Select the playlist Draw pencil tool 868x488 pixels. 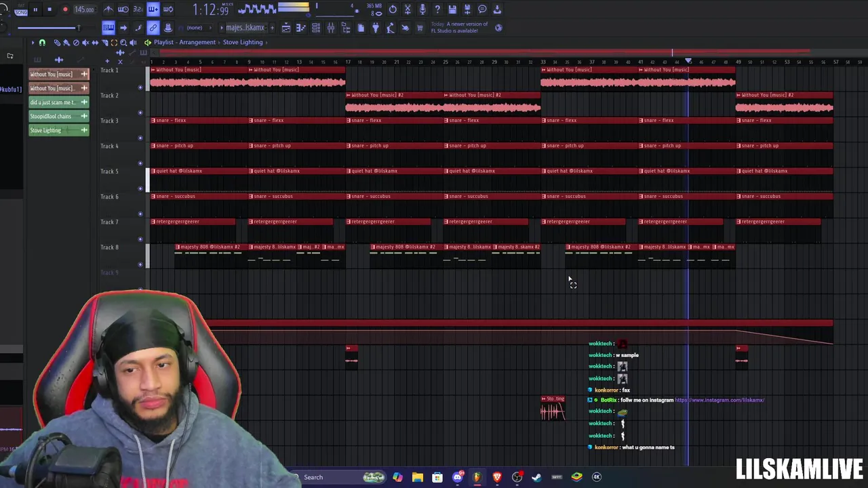pyautogui.click(x=57, y=42)
